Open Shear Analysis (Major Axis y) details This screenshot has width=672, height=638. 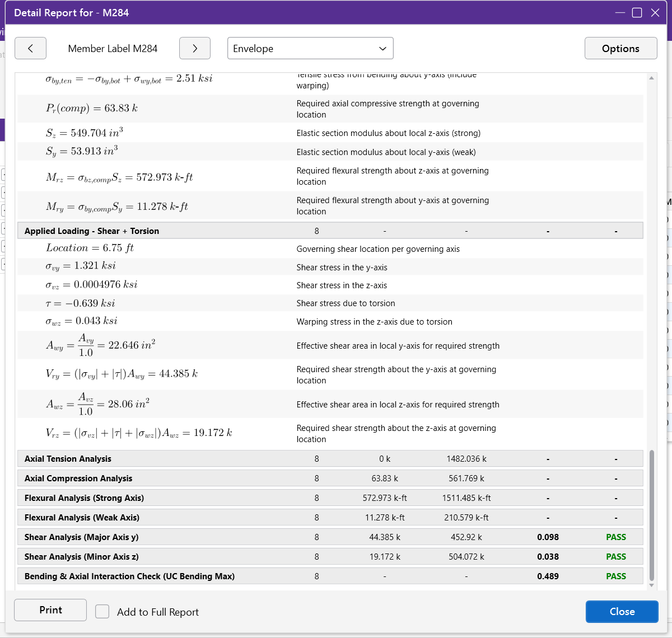(330, 537)
